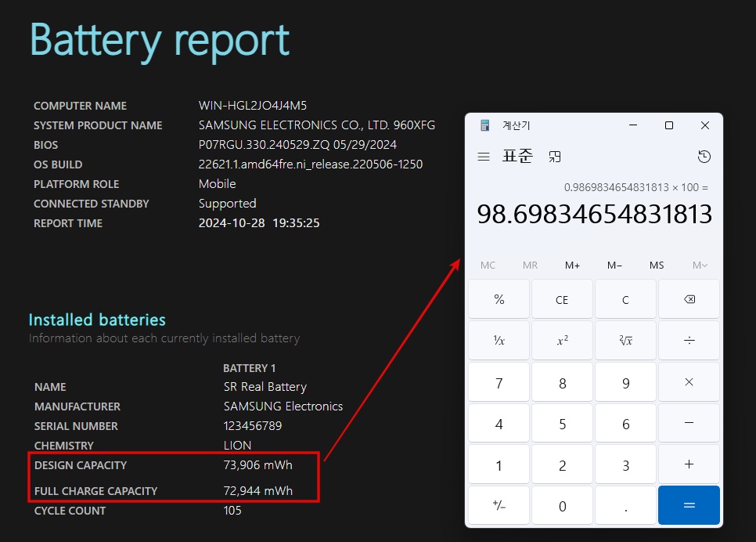This screenshot has width=756, height=542.
Task: Click digit 1 on the calculator
Action: 499,464
